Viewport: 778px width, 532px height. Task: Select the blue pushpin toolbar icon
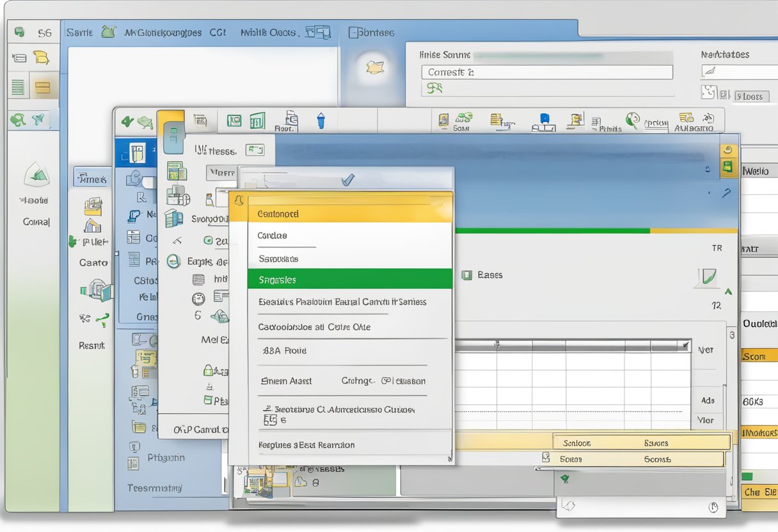click(321, 120)
